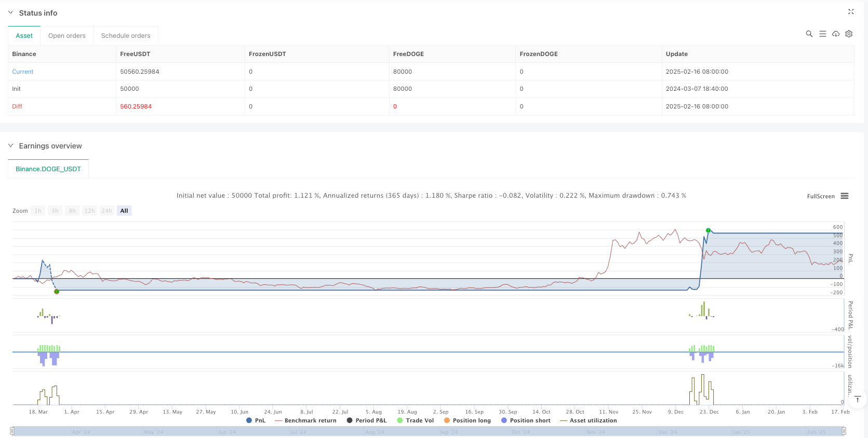Collapse the Status info section

(x=10, y=12)
